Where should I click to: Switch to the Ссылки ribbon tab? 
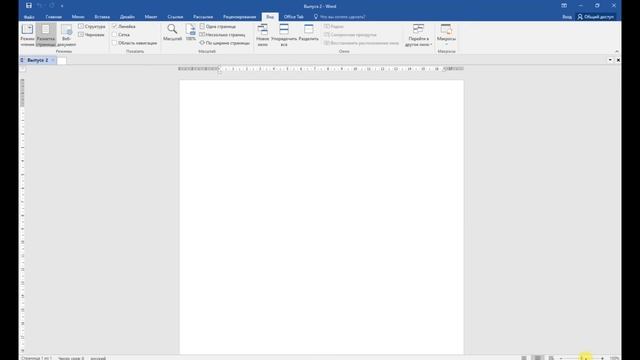[175, 17]
